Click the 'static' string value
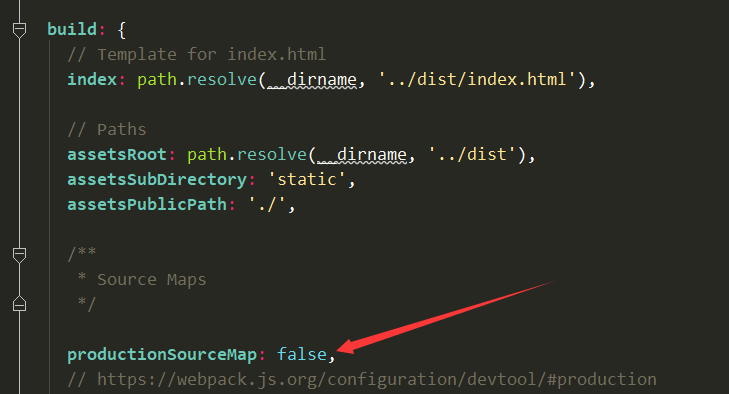The image size is (729, 394). tap(307, 180)
